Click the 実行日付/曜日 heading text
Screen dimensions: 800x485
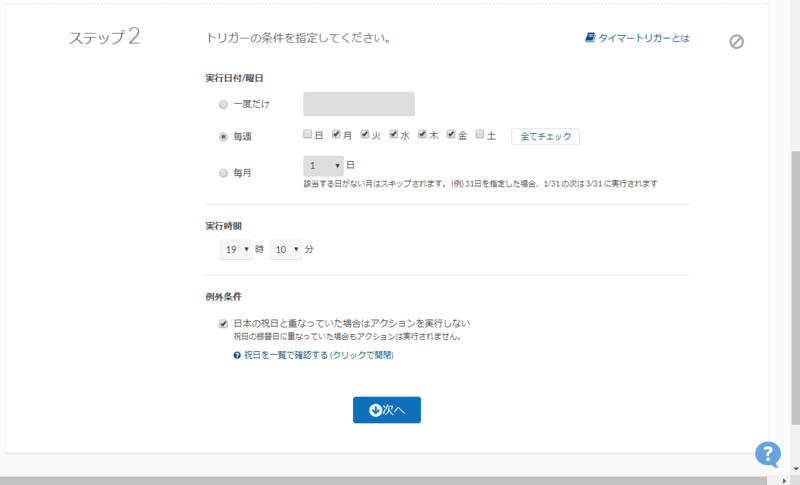234,78
